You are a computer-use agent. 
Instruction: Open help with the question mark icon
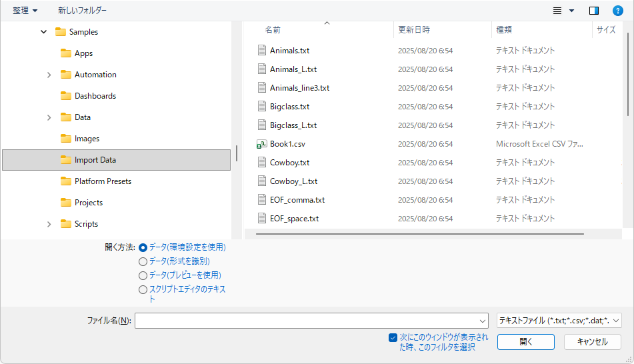618,11
